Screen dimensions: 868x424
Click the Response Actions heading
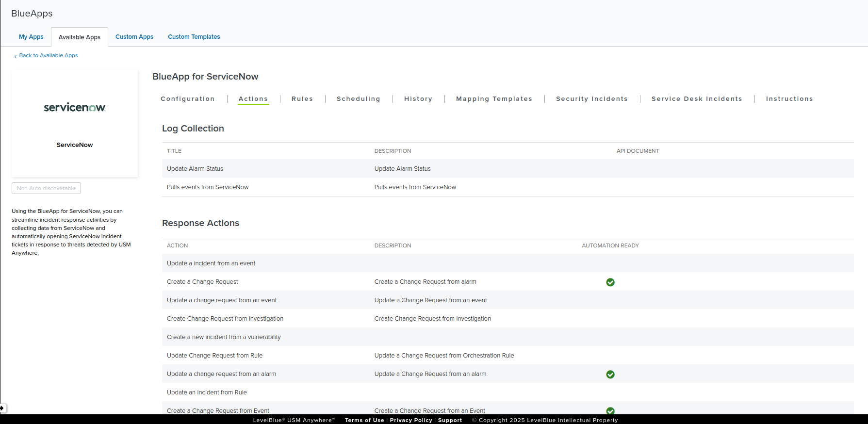point(200,223)
